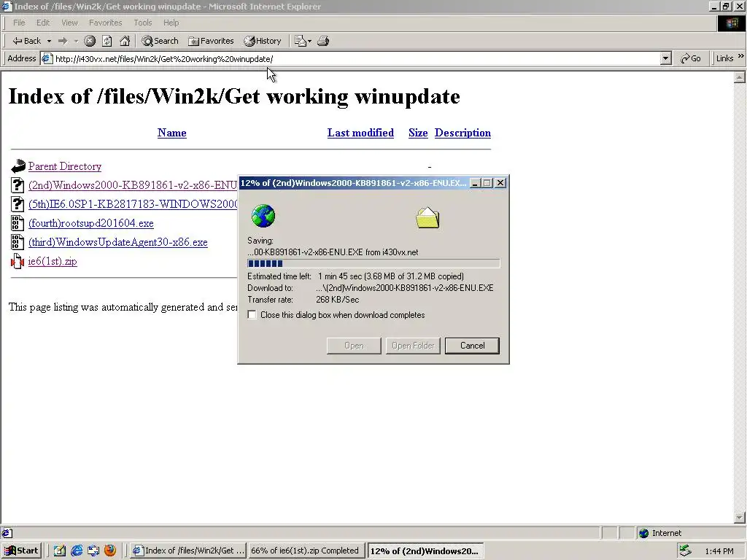Image resolution: width=747 pixels, height=560 pixels.
Task: Click the unknown-file icon beside (2nd)Windows2000 entry
Action: tap(18, 185)
